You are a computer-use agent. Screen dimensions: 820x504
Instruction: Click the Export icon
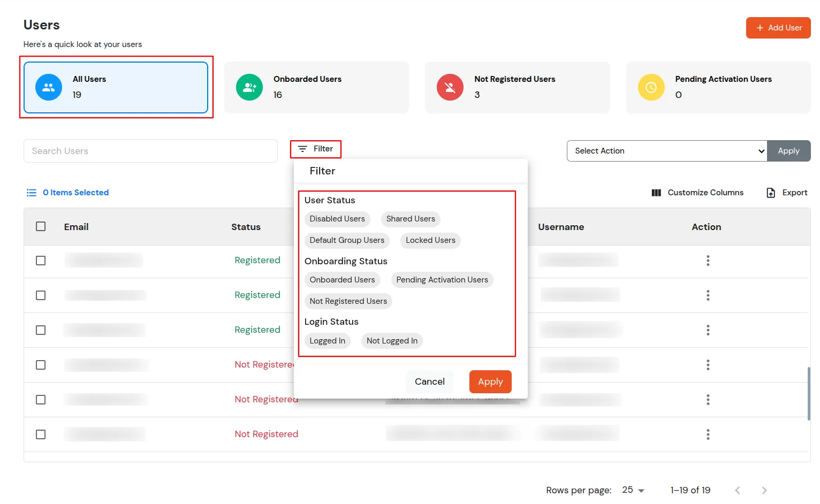click(x=770, y=192)
